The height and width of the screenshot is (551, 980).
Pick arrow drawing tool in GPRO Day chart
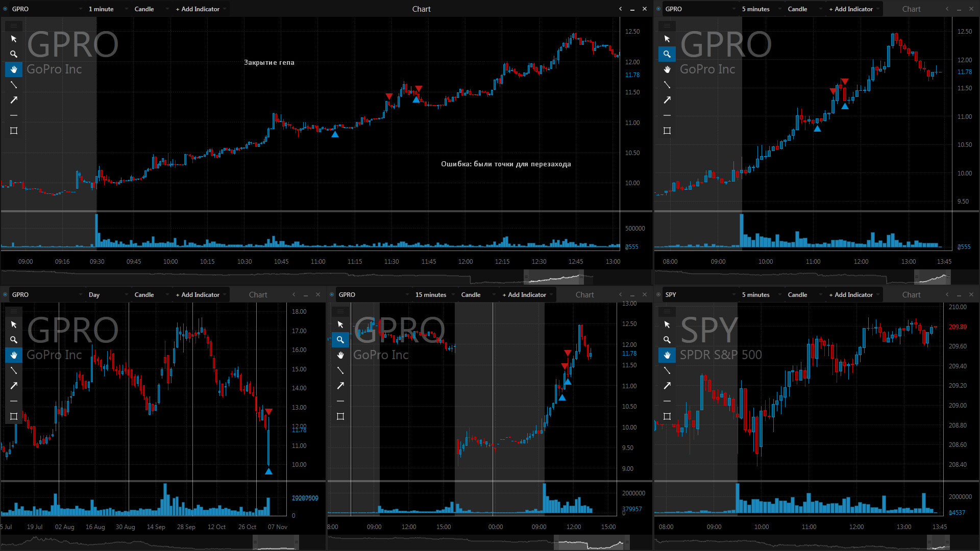pos(14,386)
